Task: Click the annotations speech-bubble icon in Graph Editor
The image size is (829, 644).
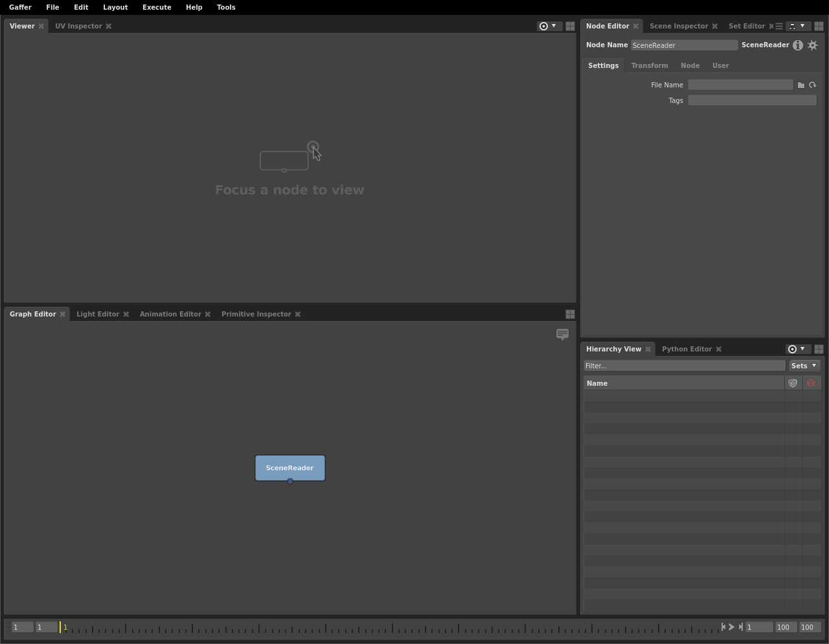Action: coord(562,334)
